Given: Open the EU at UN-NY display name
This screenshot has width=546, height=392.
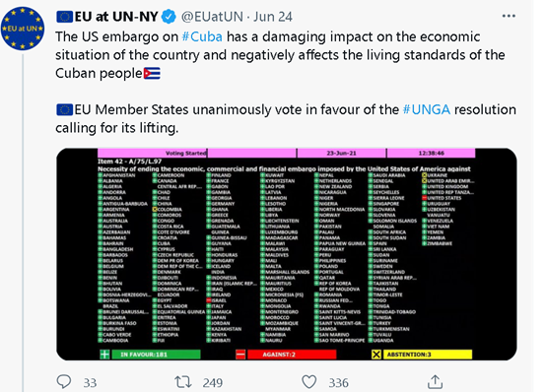Looking at the screenshot, I should pyautogui.click(x=116, y=17).
